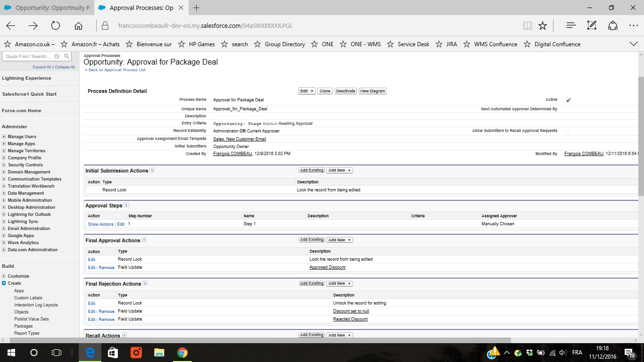The height and width of the screenshot is (362, 644).
Task: Click the Deactivate button
Action: pos(346,91)
